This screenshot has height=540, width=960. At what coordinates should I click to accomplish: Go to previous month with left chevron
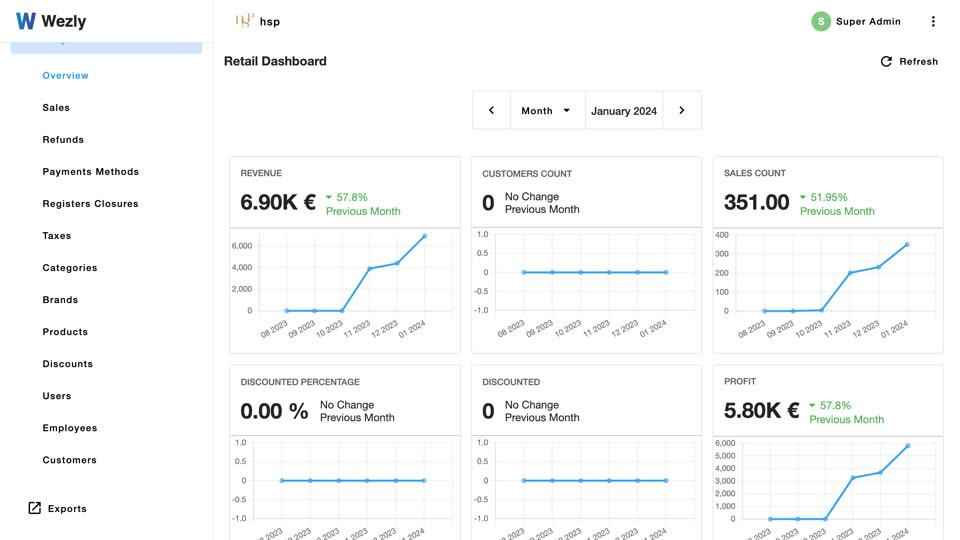[x=491, y=110]
